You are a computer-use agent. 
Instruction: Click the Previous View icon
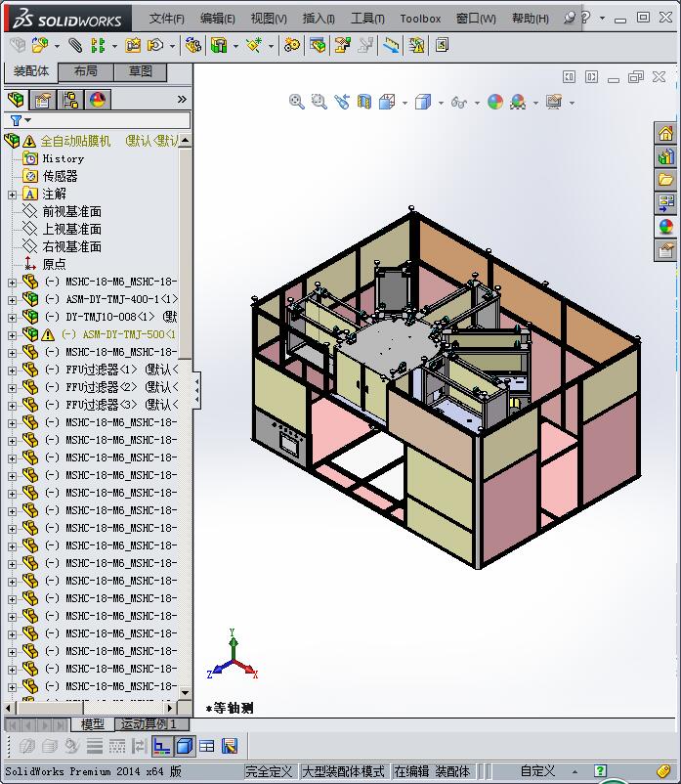point(342,102)
